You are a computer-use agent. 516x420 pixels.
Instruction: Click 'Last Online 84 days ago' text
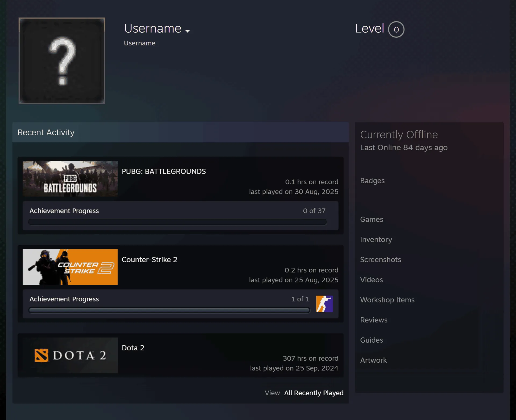coord(404,148)
